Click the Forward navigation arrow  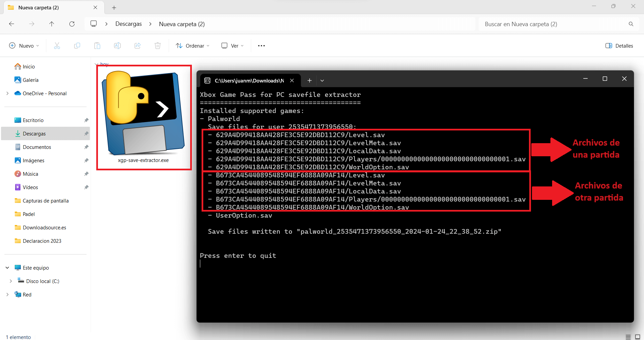(32, 24)
